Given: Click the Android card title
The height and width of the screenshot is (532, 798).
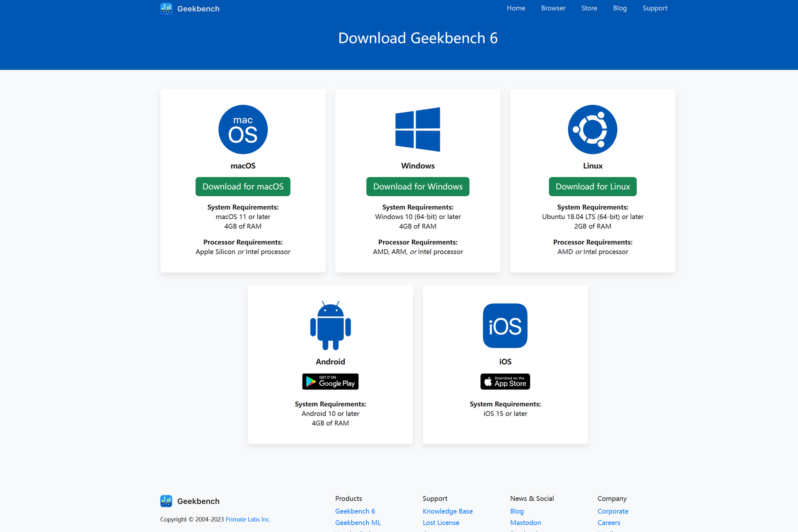Looking at the screenshot, I should (x=330, y=362).
